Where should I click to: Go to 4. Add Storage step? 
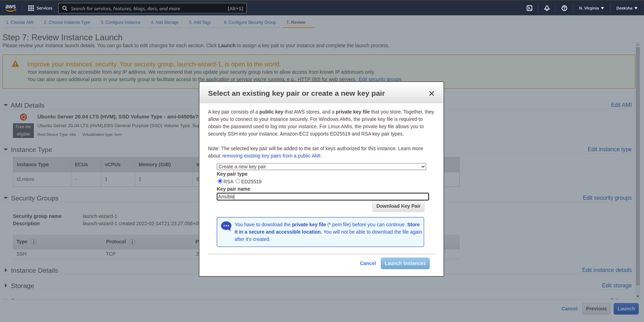(165, 22)
